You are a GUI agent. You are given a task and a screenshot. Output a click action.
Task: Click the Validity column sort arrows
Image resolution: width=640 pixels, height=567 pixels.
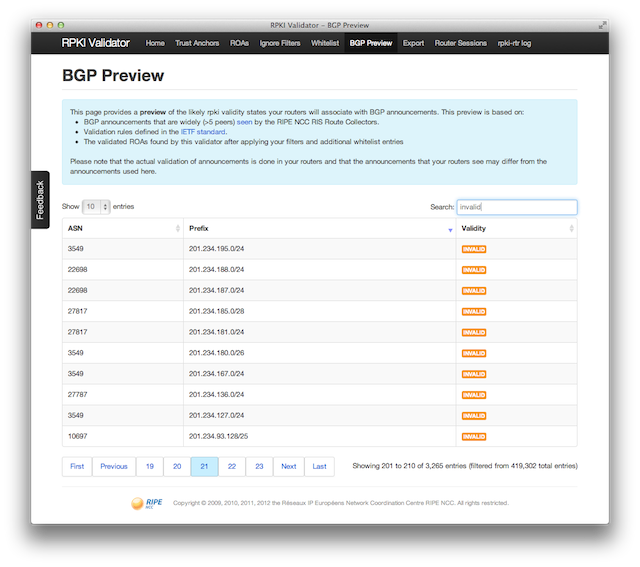coord(571,229)
